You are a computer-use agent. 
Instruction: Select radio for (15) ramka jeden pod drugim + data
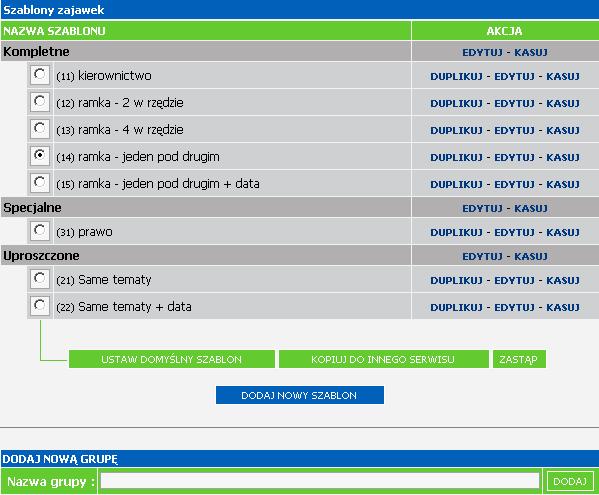(40, 183)
